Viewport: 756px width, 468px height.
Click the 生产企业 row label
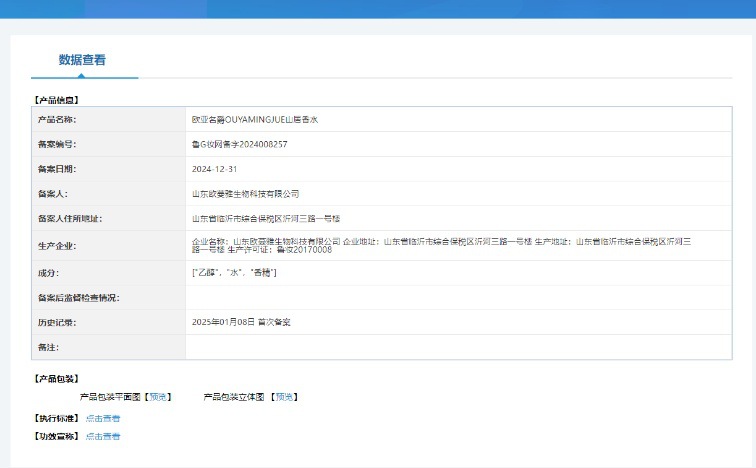click(x=57, y=246)
